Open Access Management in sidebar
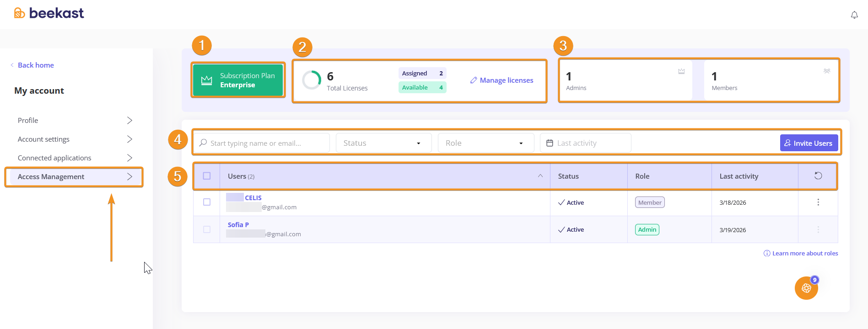 [74, 177]
